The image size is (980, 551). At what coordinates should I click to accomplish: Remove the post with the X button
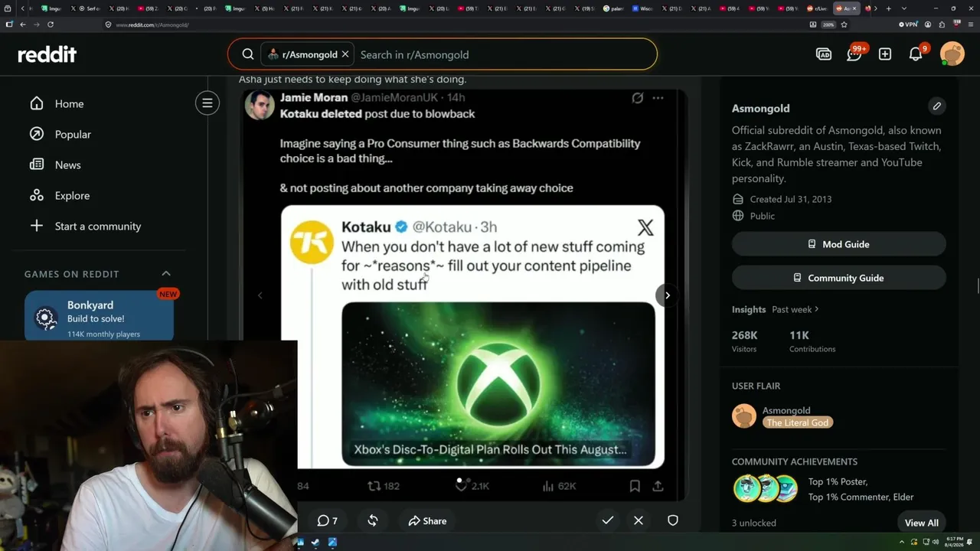coord(639,520)
